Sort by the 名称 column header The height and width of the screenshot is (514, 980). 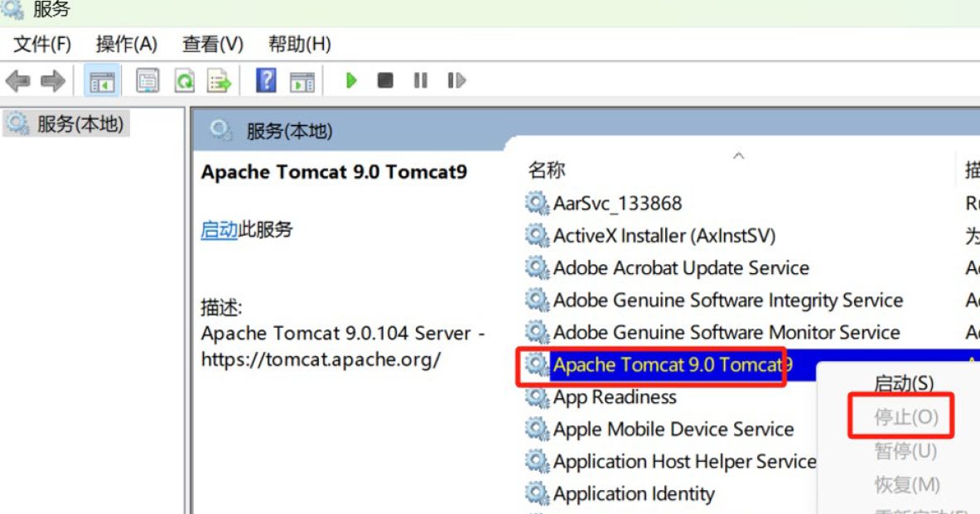[547, 169]
